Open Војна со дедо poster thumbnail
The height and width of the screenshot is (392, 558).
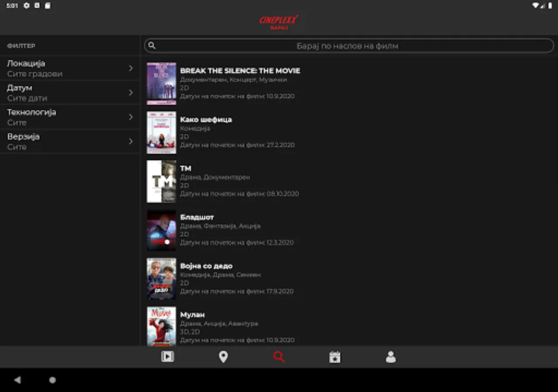pyautogui.click(x=161, y=279)
